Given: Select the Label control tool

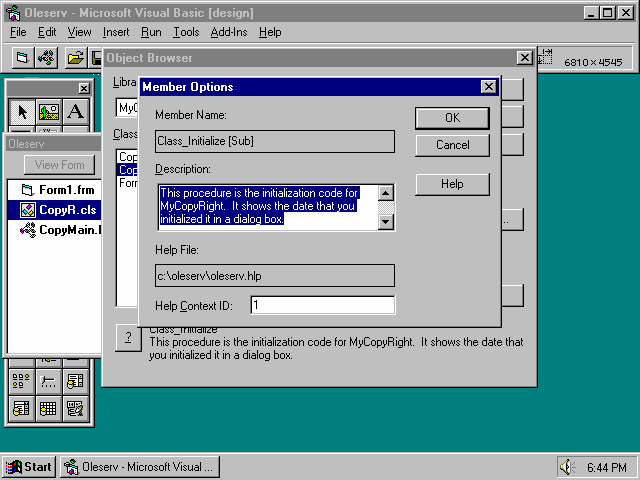Looking at the screenshot, I should click(x=76, y=112).
